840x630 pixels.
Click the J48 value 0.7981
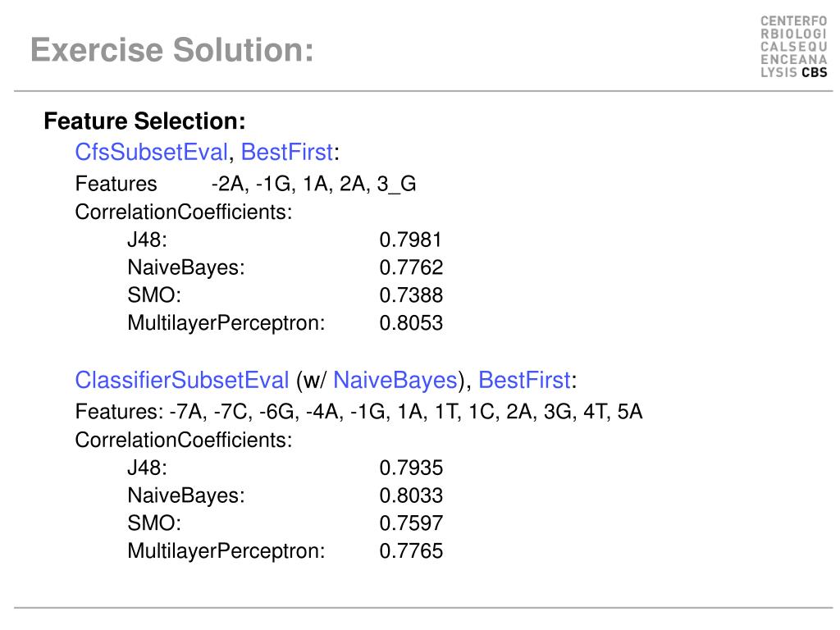410,240
